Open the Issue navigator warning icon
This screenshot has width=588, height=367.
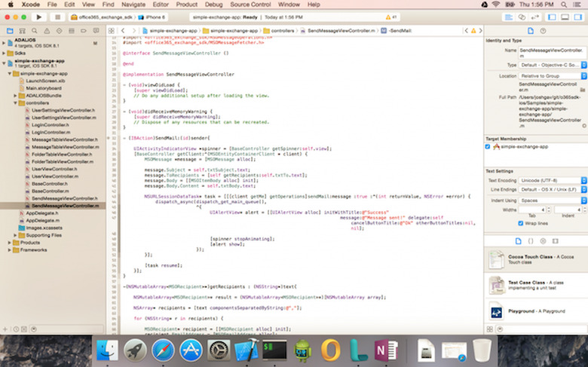click(x=47, y=31)
